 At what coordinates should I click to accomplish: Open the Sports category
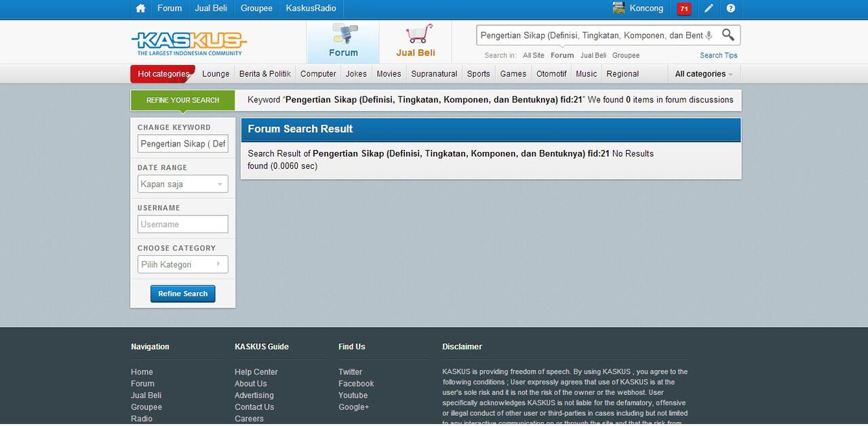478,74
